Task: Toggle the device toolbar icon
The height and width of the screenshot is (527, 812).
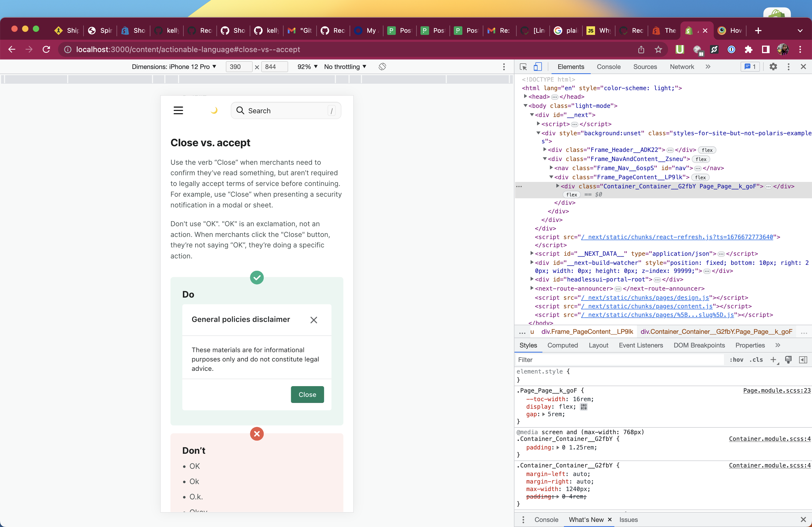Action: [537, 67]
